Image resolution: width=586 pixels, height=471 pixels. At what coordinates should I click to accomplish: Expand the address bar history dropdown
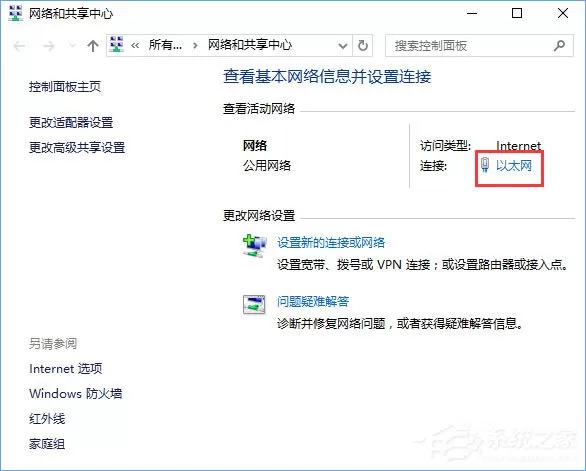[x=343, y=46]
